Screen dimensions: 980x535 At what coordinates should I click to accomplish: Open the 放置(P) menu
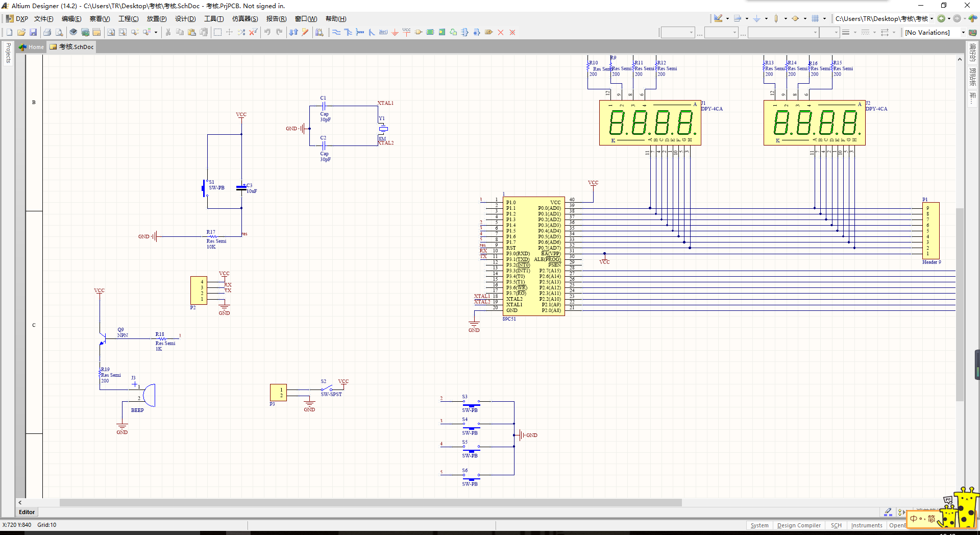tap(157, 18)
